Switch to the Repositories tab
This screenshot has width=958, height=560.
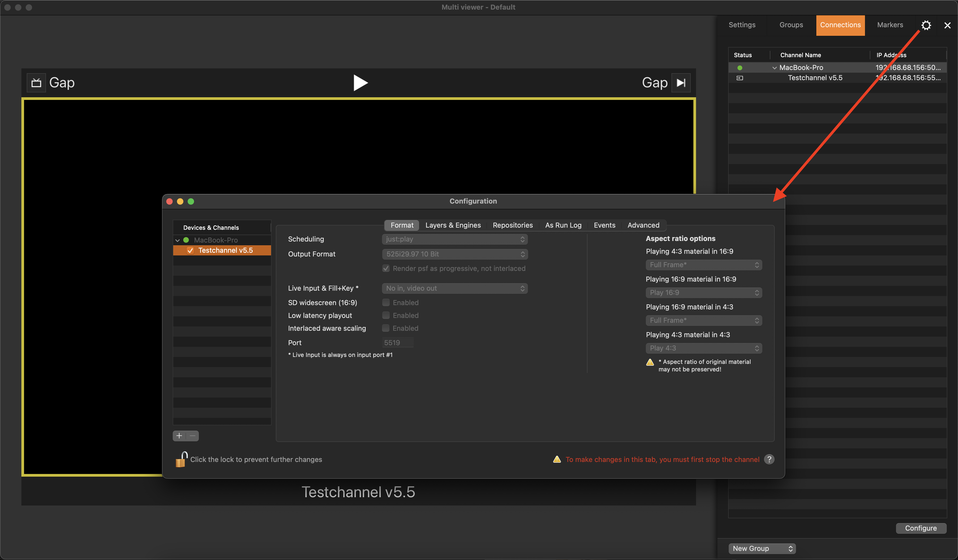512,225
